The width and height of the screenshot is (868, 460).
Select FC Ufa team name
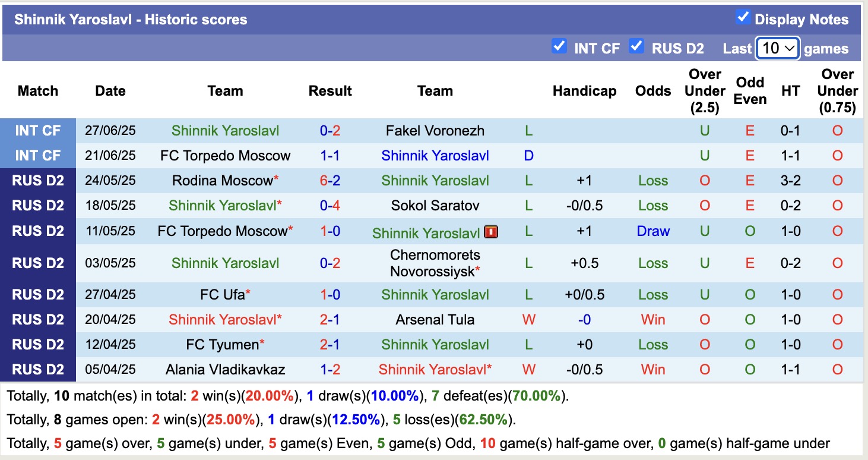point(222,295)
